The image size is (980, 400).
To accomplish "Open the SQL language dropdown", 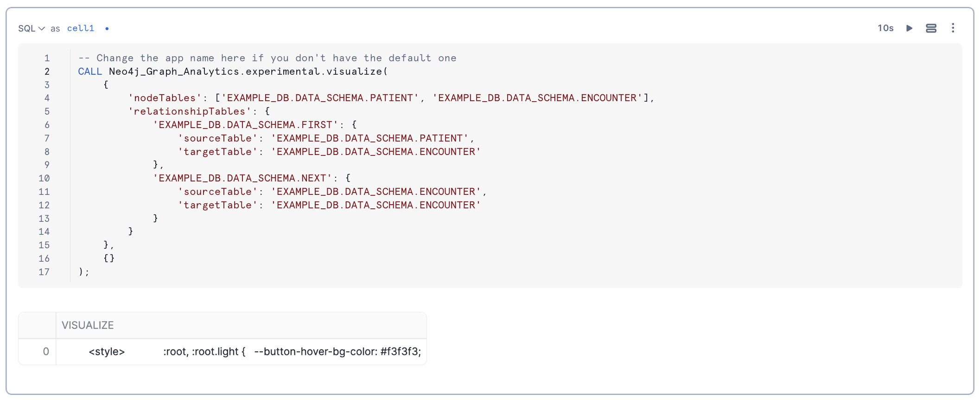I will click(x=32, y=28).
